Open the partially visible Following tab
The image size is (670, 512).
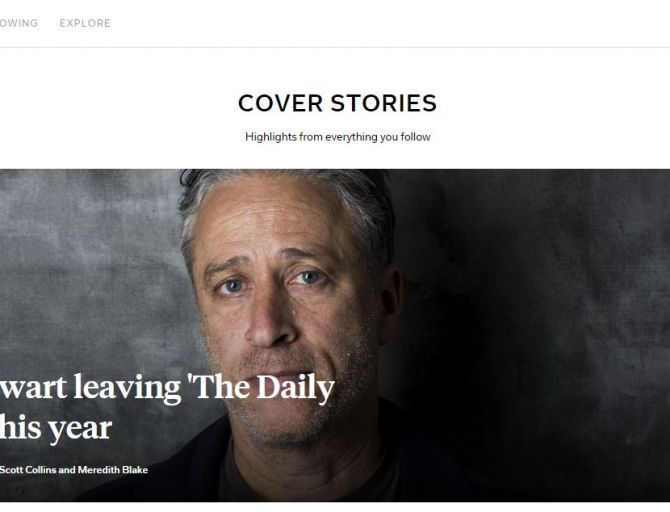tap(19, 23)
